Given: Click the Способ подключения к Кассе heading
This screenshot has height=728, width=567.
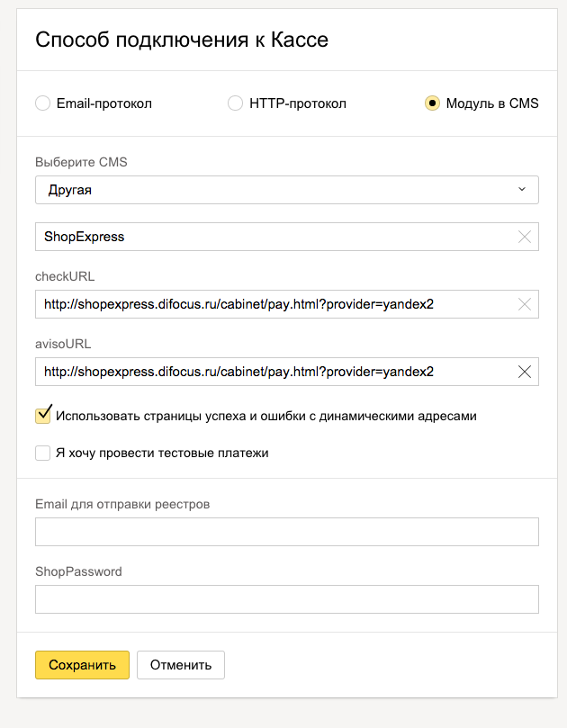Looking at the screenshot, I should pos(182,40).
